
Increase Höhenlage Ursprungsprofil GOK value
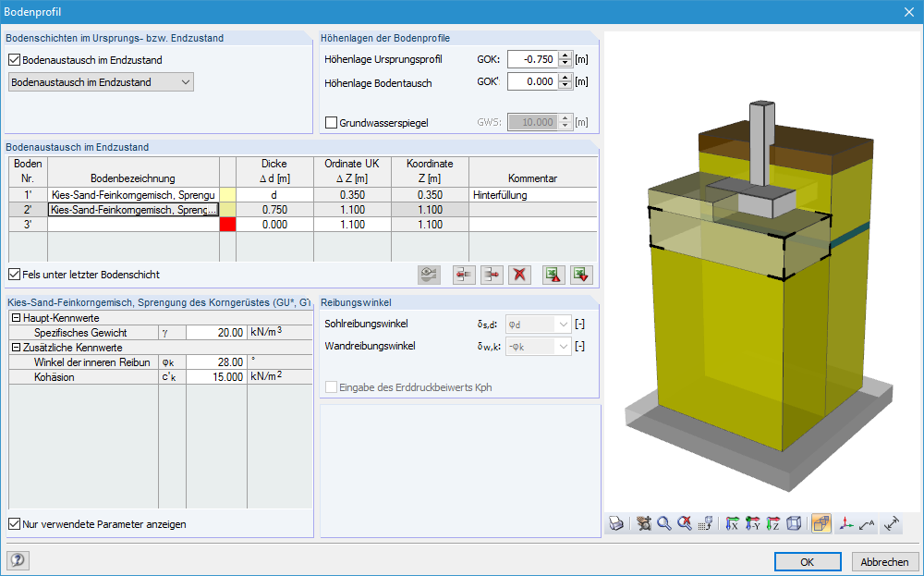point(565,55)
